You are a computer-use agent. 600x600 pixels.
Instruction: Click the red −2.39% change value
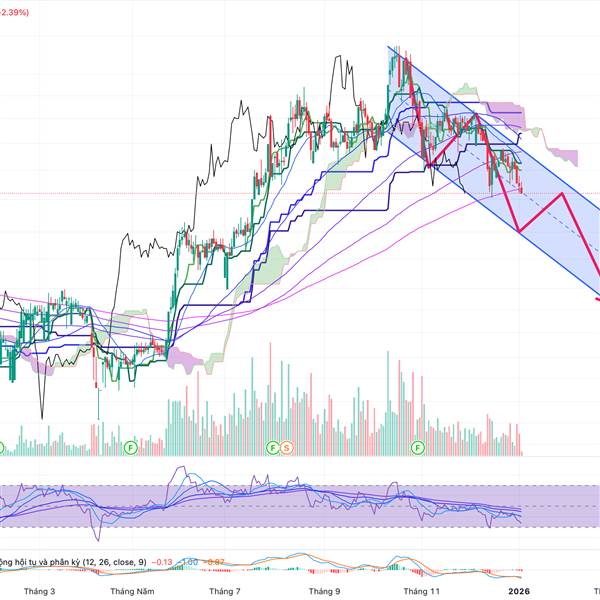(15, 13)
